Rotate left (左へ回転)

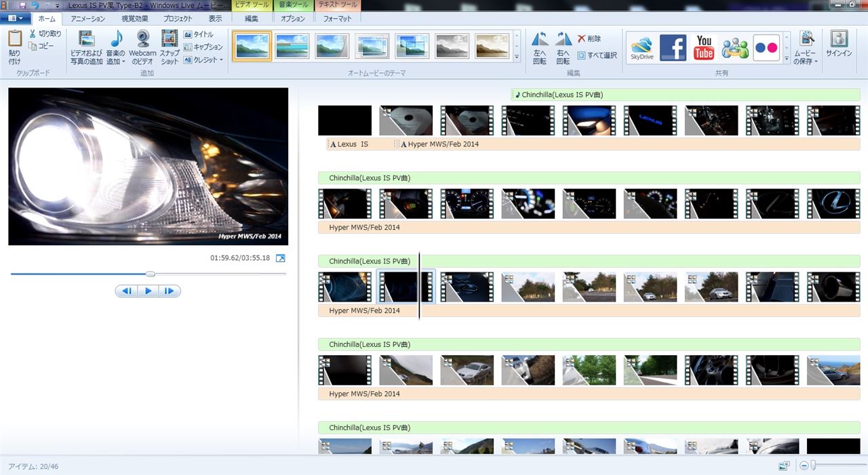tap(540, 47)
